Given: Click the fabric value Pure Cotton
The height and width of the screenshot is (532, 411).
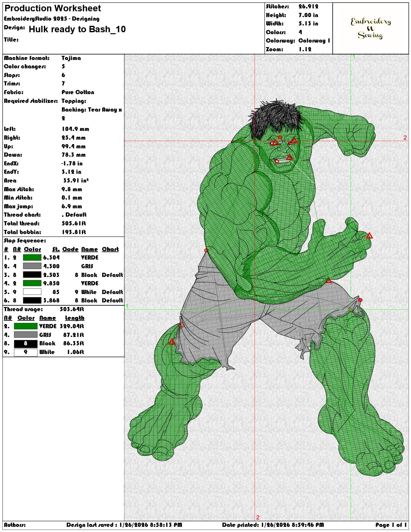Looking at the screenshot, I should 78,92.
